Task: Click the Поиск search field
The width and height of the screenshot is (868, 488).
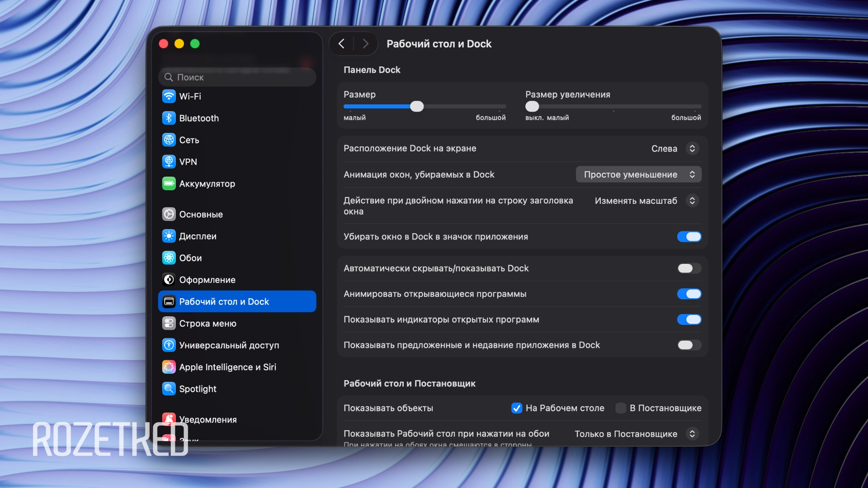Action: [x=237, y=77]
